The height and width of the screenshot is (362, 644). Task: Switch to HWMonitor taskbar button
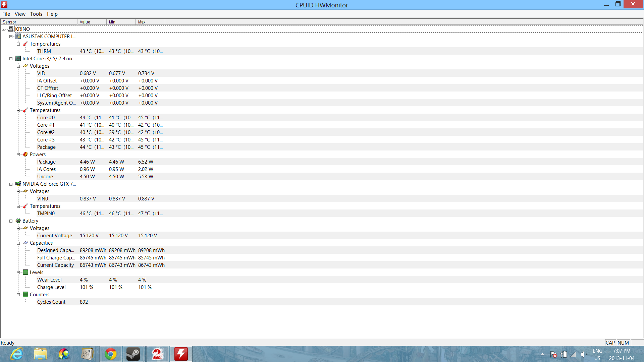point(181,354)
